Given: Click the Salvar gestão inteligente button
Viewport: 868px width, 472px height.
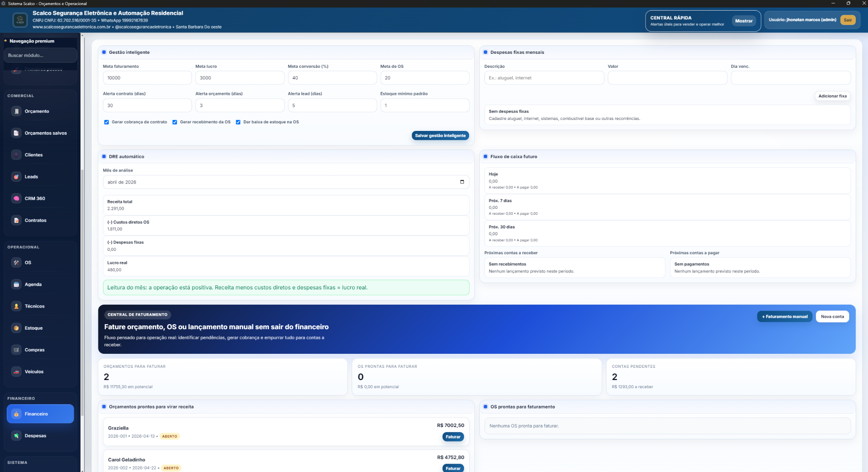Looking at the screenshot, I should coord(440,136).
